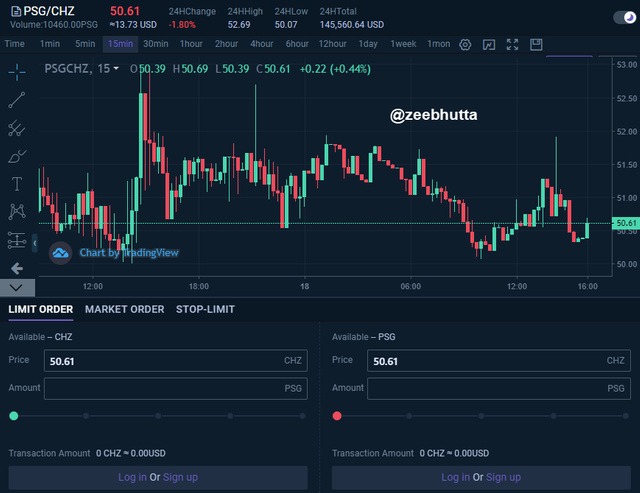Switch to 12hour timeframe
This screenshot has width=640, height=493.
point(332,44)
